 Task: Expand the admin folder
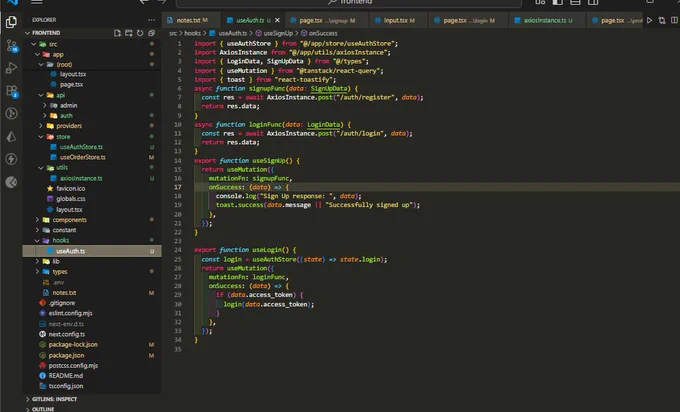pyautogui.click(x=45, y=105)
